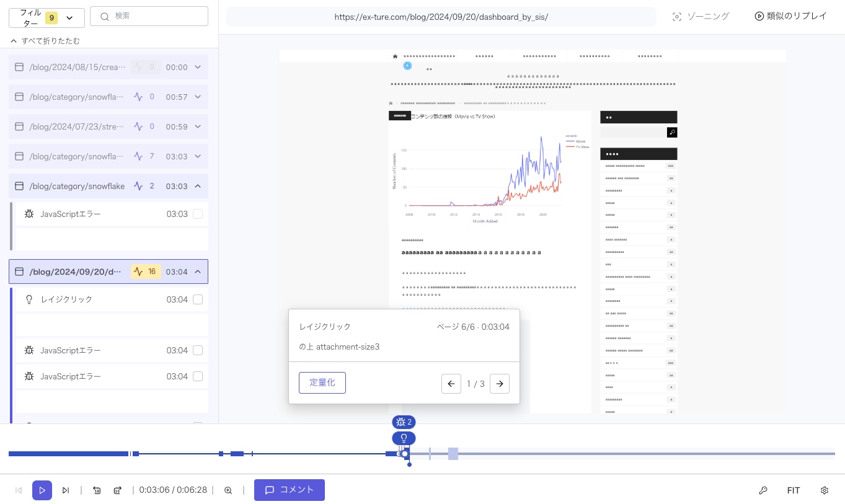The image size is (845, 504).
Task: Go to next rage click in popup
Action: click(500, 384)
